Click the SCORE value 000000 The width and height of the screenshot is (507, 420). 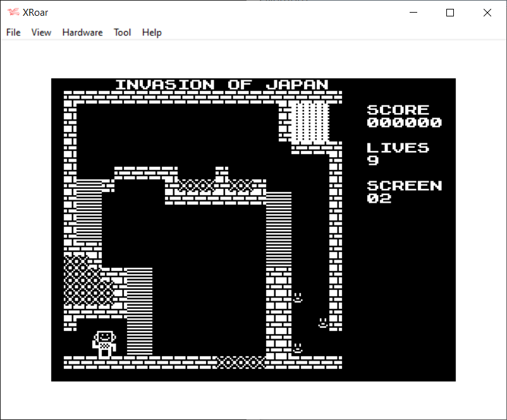404,123
